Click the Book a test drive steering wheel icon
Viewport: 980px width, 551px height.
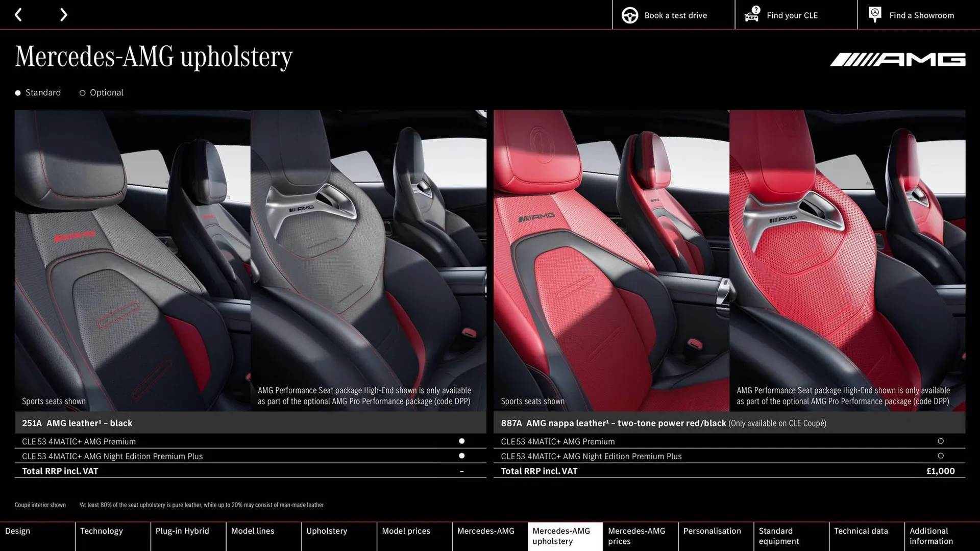coord(629,15)
